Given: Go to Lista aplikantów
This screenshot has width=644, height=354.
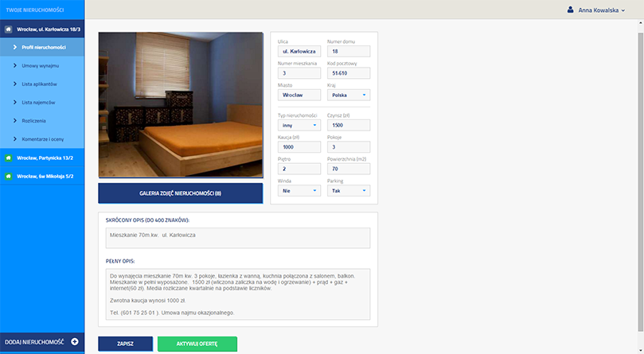Looking at the screenshot, I should click(42, 84).
